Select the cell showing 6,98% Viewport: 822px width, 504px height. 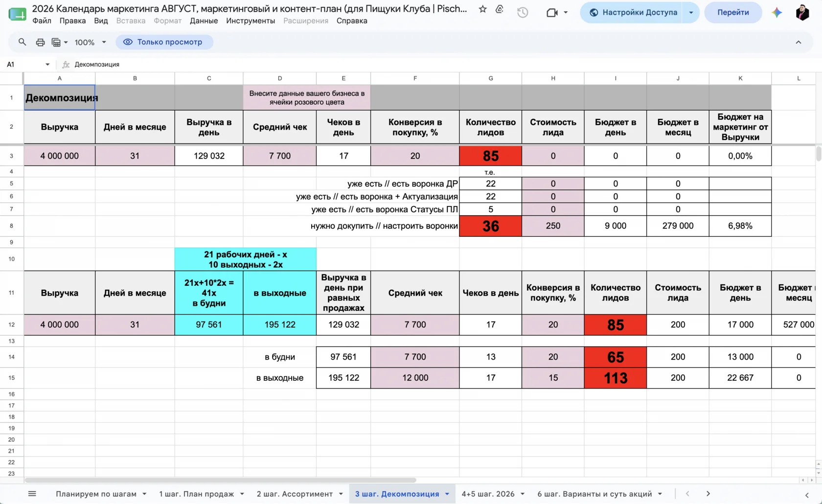coord(740,226)
